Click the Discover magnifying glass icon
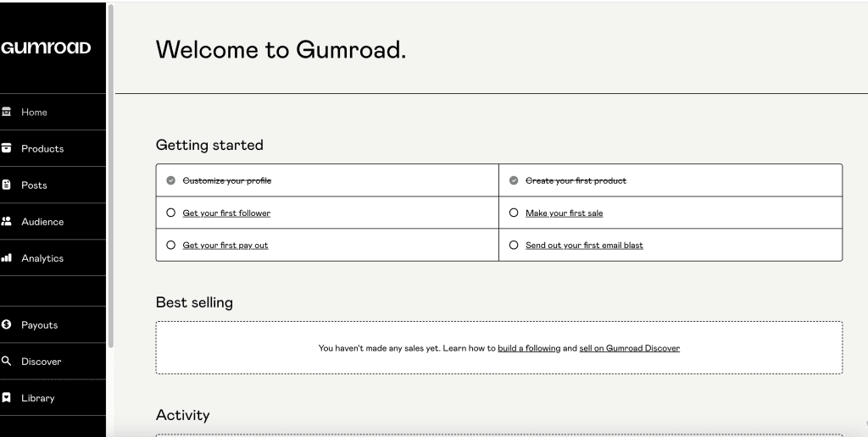This screenshot has height=437, width=868. pos(7,361)
